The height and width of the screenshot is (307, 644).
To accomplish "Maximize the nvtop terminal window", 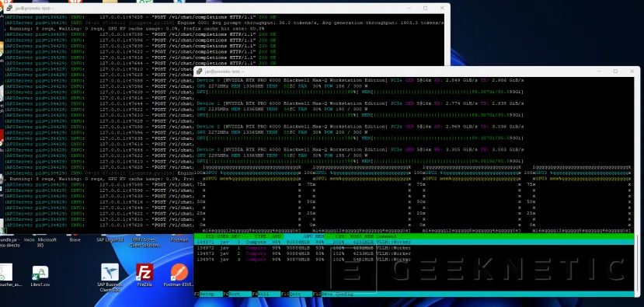I will pyautogui.click(x=615, y=71).
